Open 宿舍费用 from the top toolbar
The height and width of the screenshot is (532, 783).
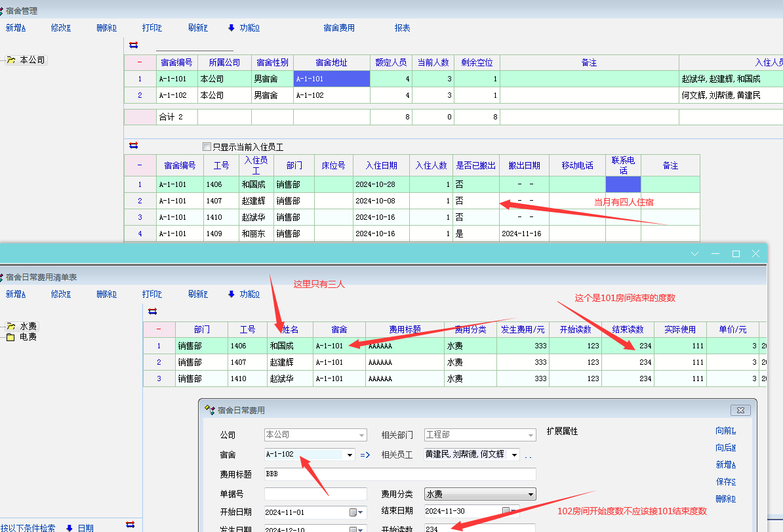tap(339, 28)
